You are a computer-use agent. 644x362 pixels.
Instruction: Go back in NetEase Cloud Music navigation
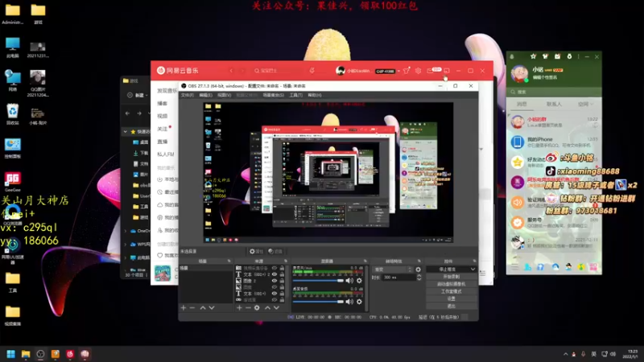tap(231, 71)
